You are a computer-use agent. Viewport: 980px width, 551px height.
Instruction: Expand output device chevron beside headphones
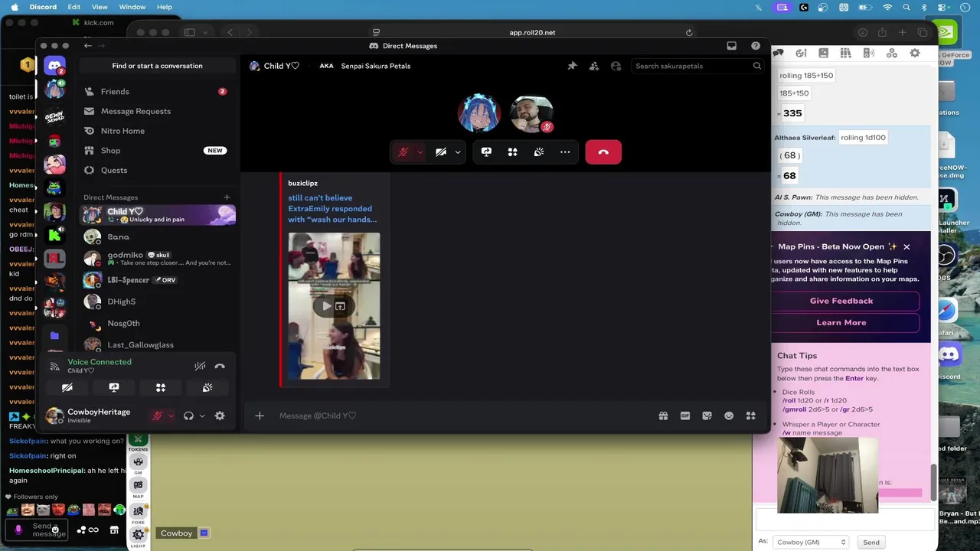(x=202, y=416)
